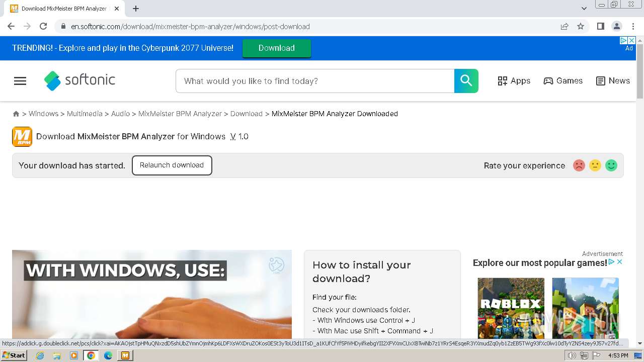This screenshot has height=362, width=644.
Task: Click the Cyberpunk 2077 trending text
Action: [123, 48]
